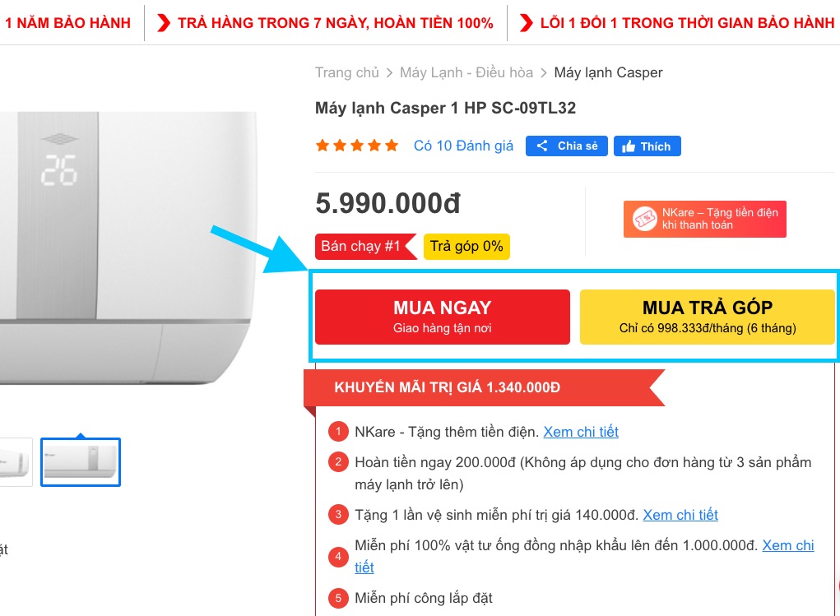Click the MUA NGAY buy now button

point(442,317)
